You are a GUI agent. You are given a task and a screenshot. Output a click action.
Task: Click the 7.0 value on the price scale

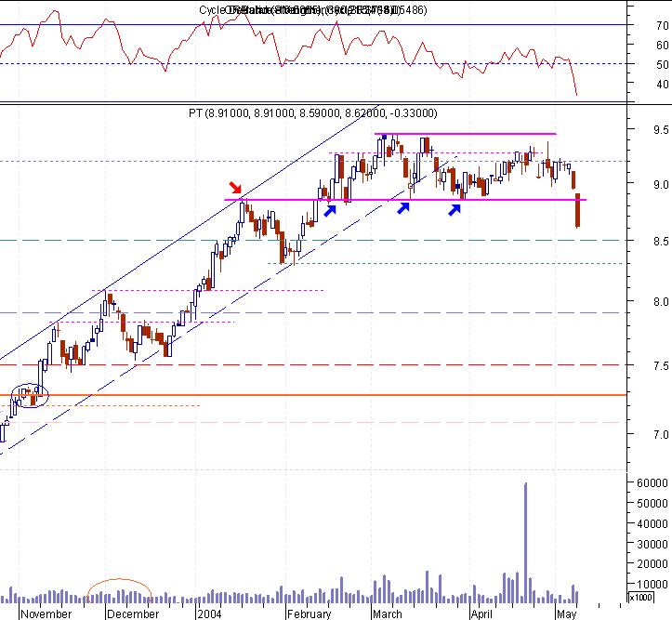661,435
